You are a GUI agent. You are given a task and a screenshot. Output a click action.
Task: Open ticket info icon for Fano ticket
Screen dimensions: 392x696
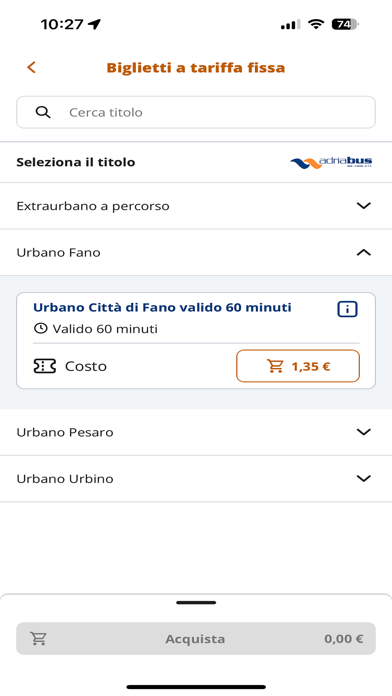[347, 309]
